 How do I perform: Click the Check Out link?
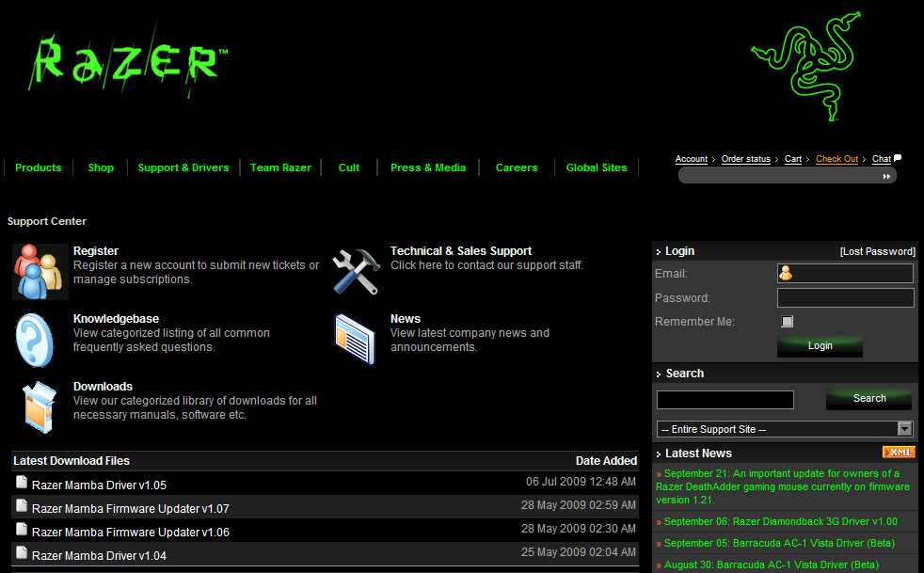click(836, 159)
